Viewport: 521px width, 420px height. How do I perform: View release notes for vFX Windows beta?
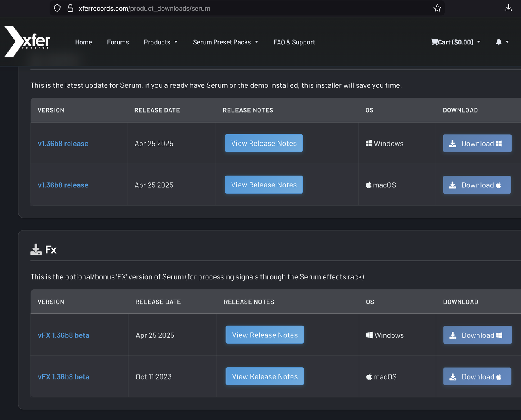[x=265, y=335]
